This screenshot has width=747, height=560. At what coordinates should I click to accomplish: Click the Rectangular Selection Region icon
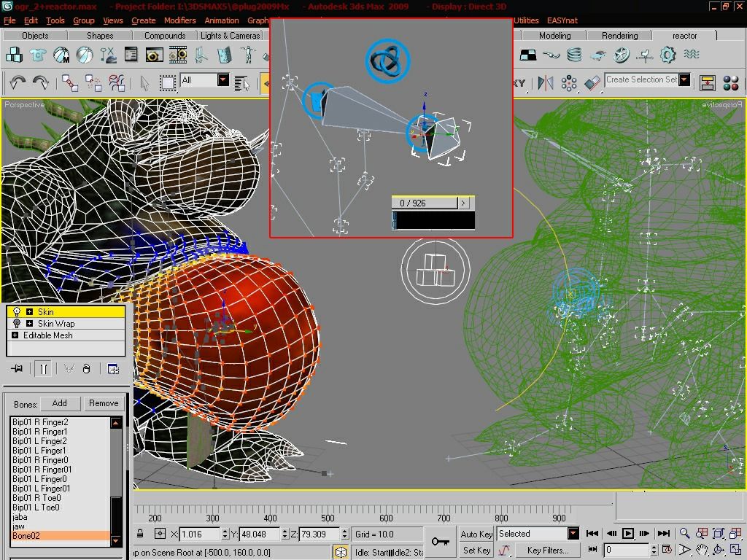point(167,83)
